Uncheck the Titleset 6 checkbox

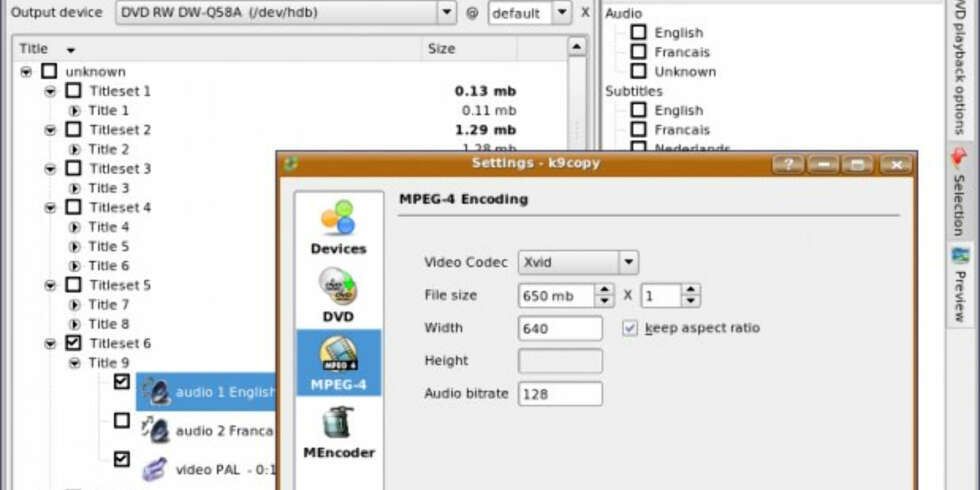coord(73,342)
